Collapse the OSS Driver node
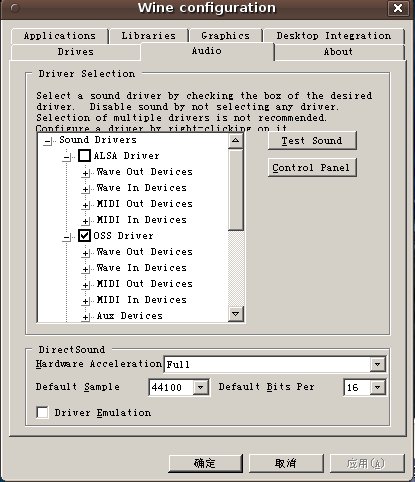Viewport: 415px width, 482px height. point(67,237)
